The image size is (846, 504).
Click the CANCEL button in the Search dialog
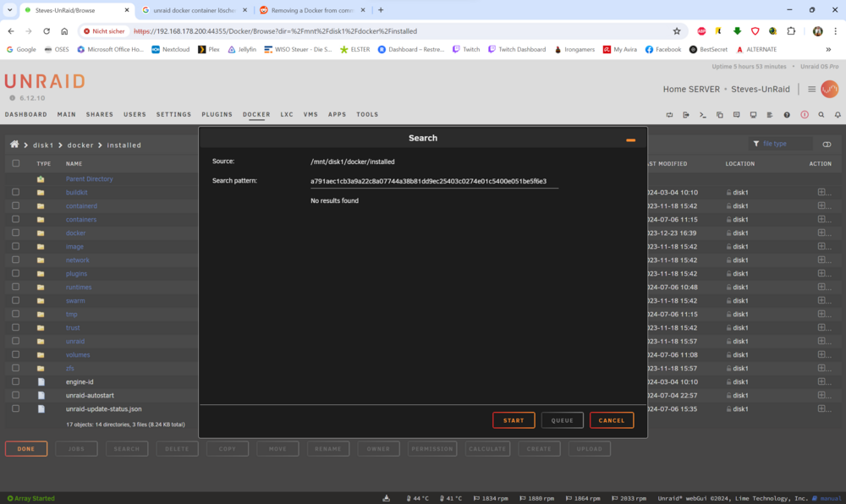pos(612,420)
